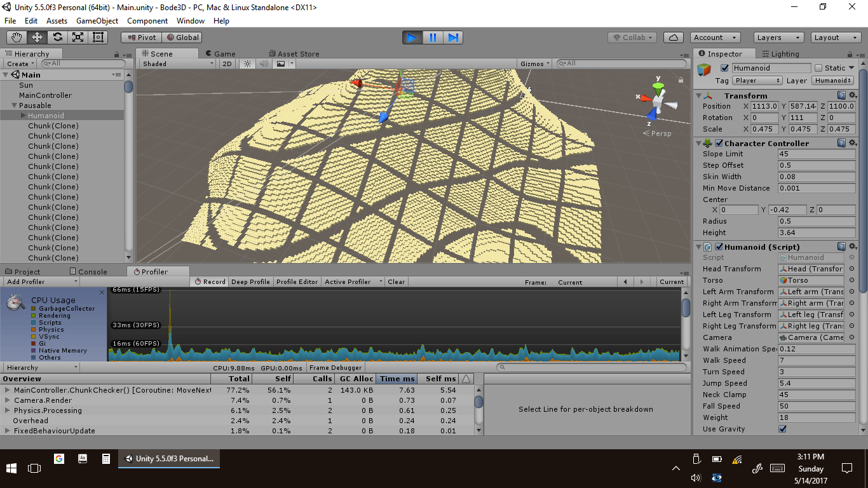This screenshot has height=488, width=868.
Task: Click the Deep Profile button
Action: 250,282
